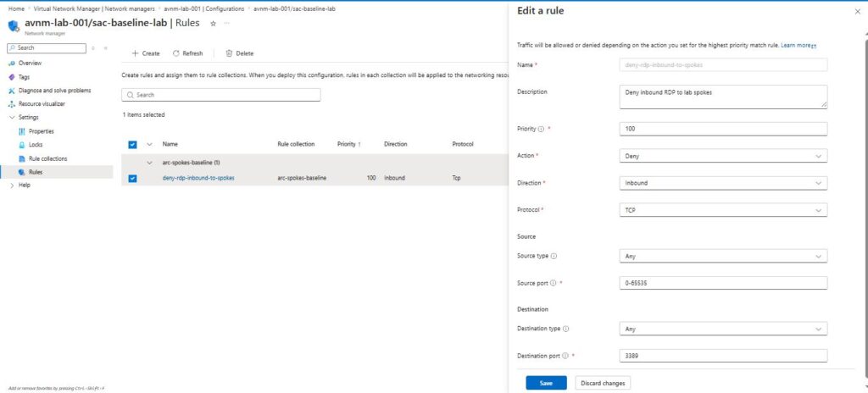Favorite this page with the star icon
This screenshot has height=393, width=868.
[x=213, y=23]
